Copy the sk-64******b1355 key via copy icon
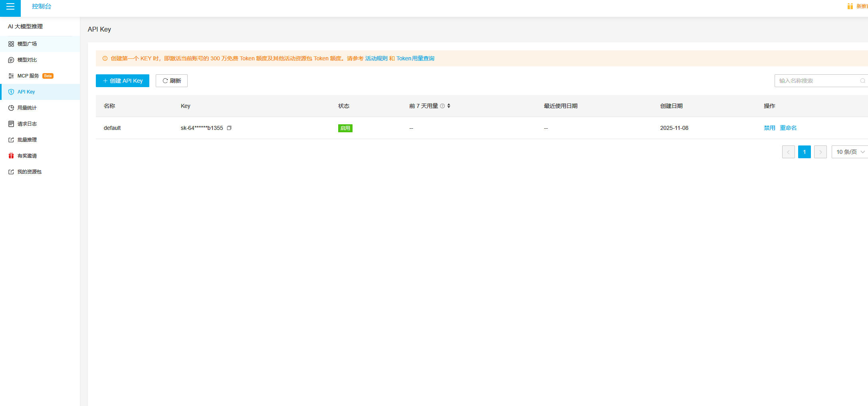 coord(229,128)
